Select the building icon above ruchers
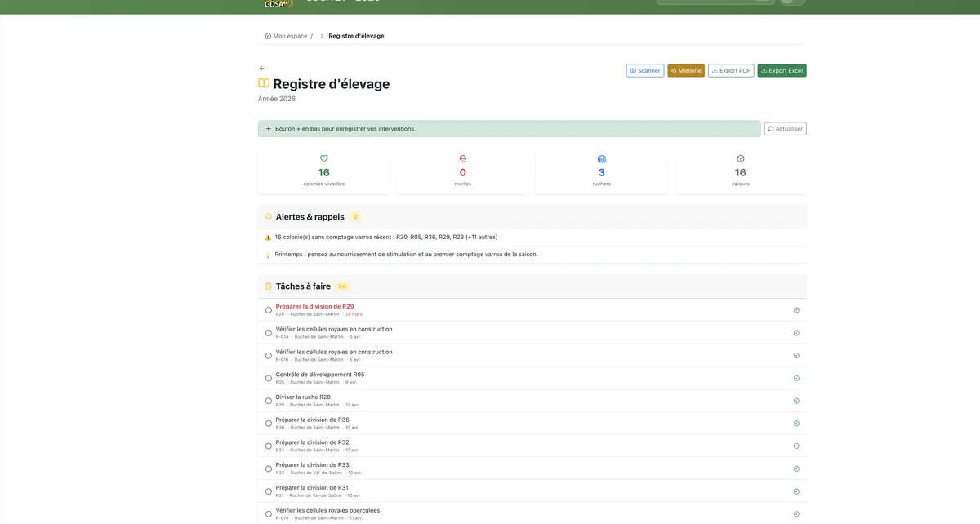 pyautogui.click(x=601, y=158)
